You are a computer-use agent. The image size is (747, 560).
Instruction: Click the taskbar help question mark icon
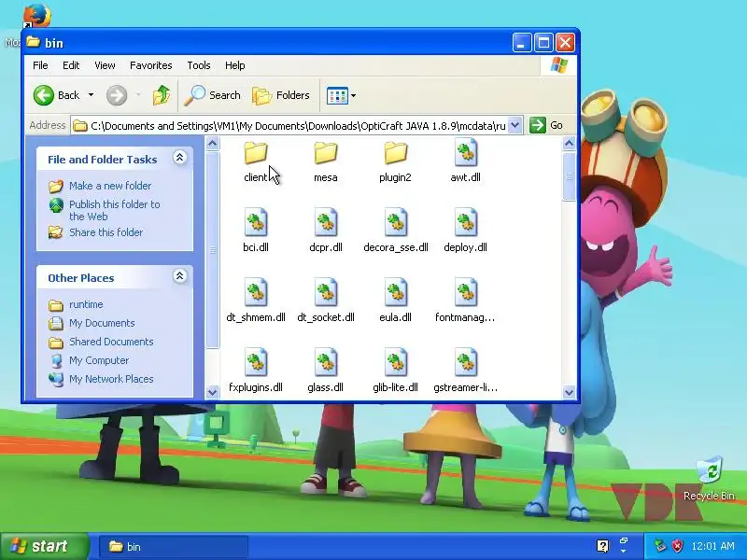pos(602,546)
